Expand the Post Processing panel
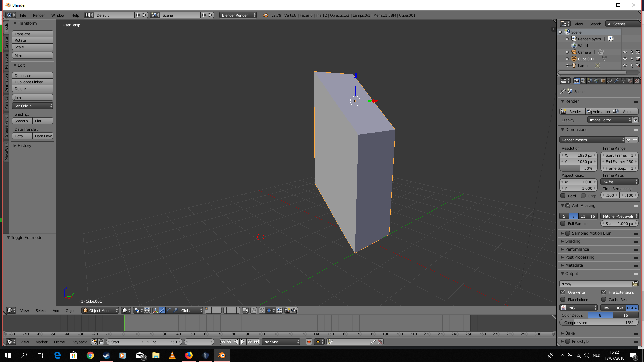Image resolution: width=644 pixels, height=362 pixels. [x=580, y=257]
